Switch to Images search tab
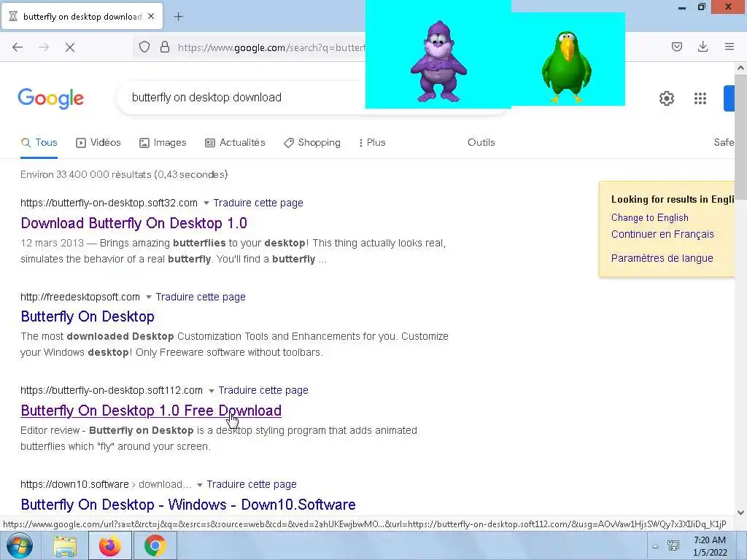The width and height of the screenshot is (747, 560). [163, 142]
